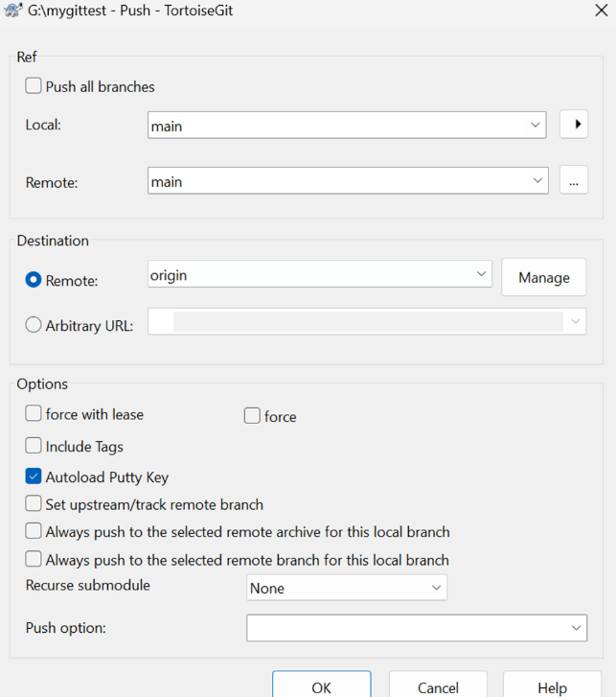Click the TortoiseGit turtle icon in title bar

12,10
